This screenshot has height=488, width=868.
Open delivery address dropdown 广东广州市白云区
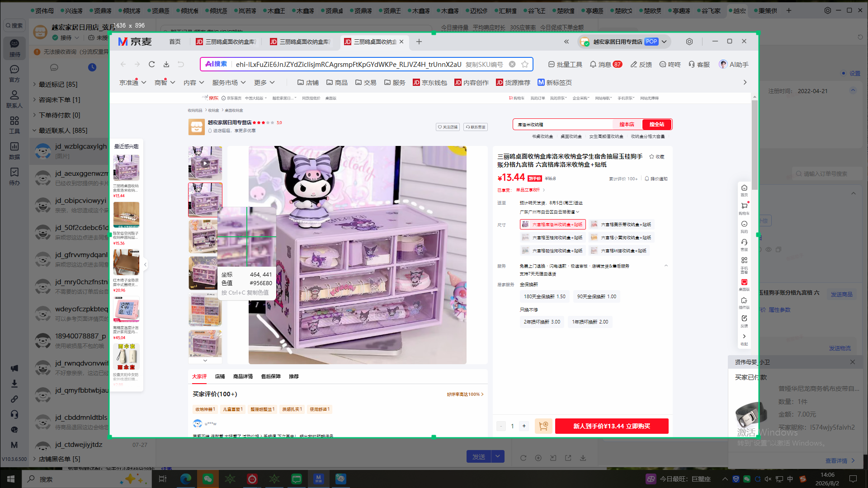pos(549,212)
